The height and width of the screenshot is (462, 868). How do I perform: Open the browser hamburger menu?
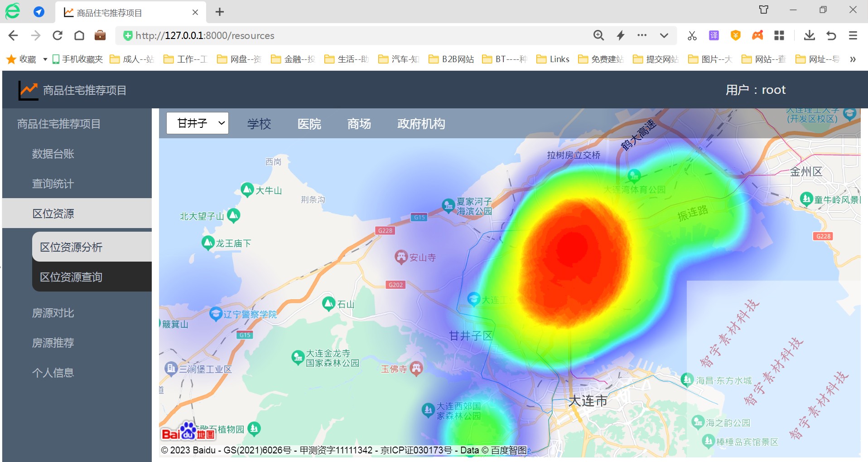pos(853,35)
